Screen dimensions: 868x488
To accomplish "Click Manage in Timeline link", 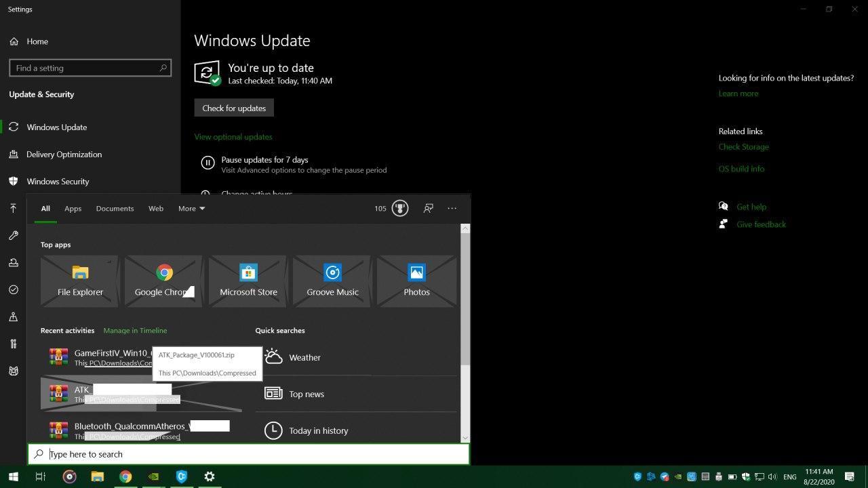I will tap(135, 331).
